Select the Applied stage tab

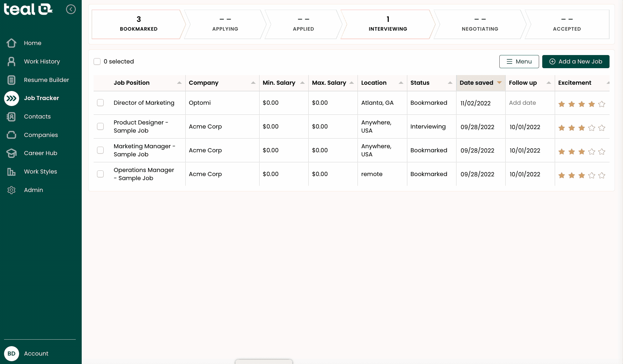pyautogui.click(x=303, y=24)
